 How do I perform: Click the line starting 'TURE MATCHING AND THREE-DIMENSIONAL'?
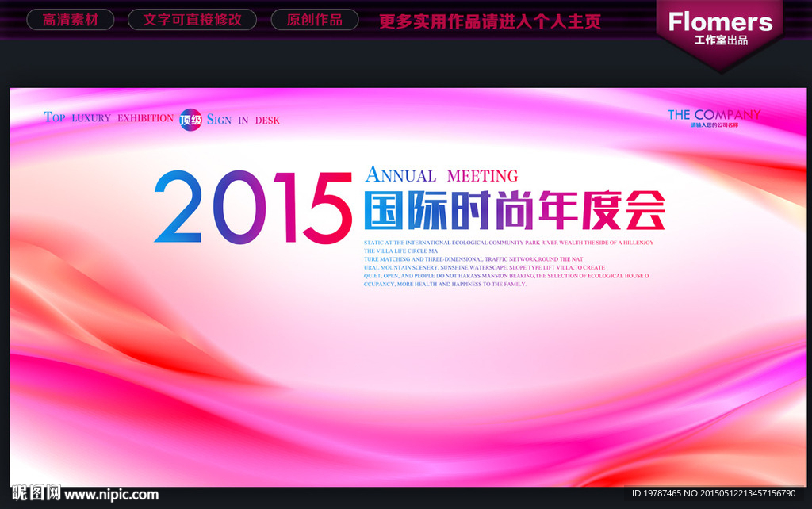tap(473, 259)
